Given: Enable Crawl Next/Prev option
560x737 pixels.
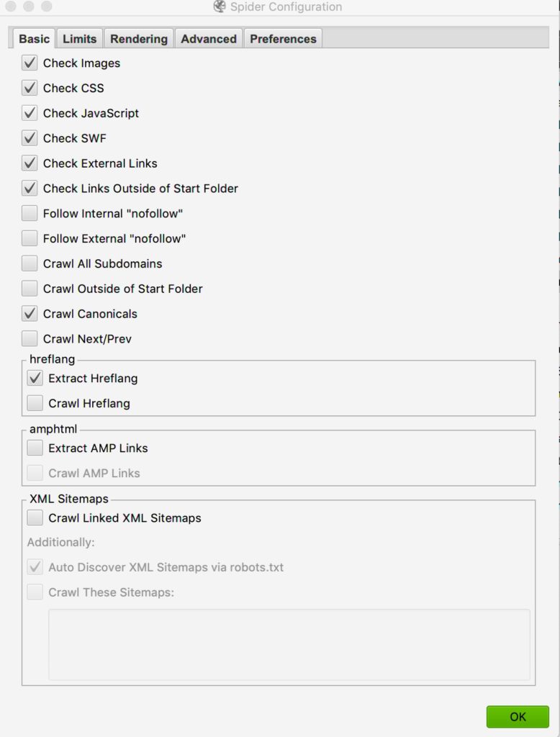Looking at the screenshot, I should 30,338.
